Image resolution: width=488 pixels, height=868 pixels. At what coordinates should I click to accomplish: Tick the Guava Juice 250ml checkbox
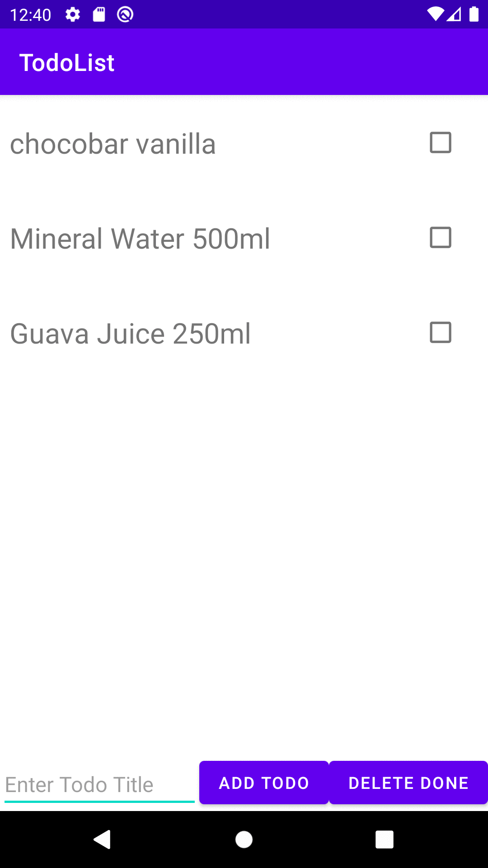click(x=441, y=333)
